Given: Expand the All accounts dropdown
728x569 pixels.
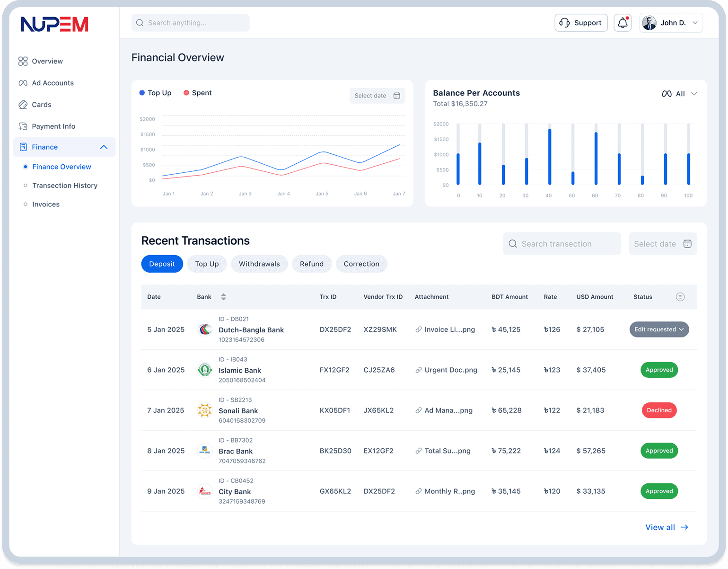Looking at the screenshot, I should coord(679,94).
